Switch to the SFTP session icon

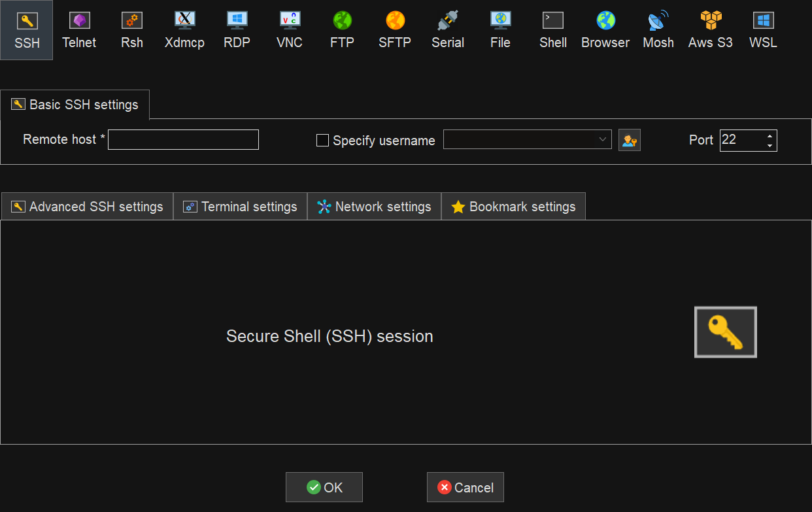coord(395,30)
